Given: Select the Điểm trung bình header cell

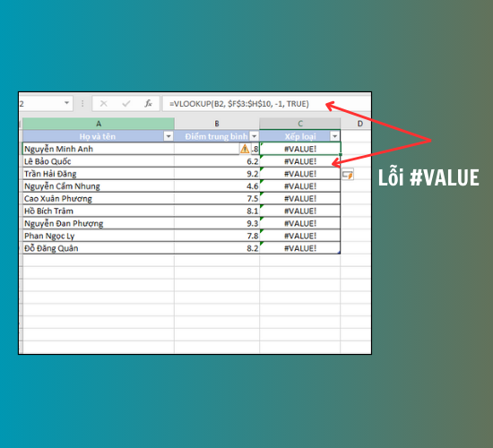Looking at the screenshot, I should (x=217, y=136).
